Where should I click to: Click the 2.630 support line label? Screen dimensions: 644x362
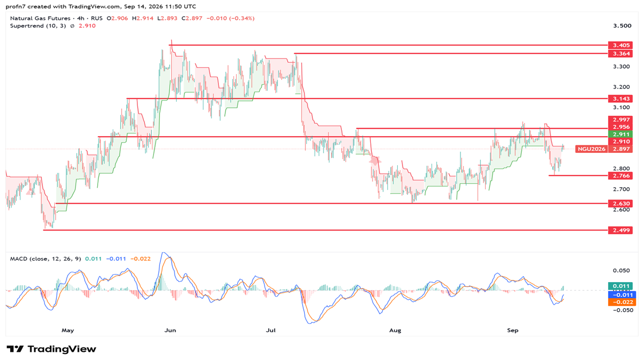tap(620, 204)
